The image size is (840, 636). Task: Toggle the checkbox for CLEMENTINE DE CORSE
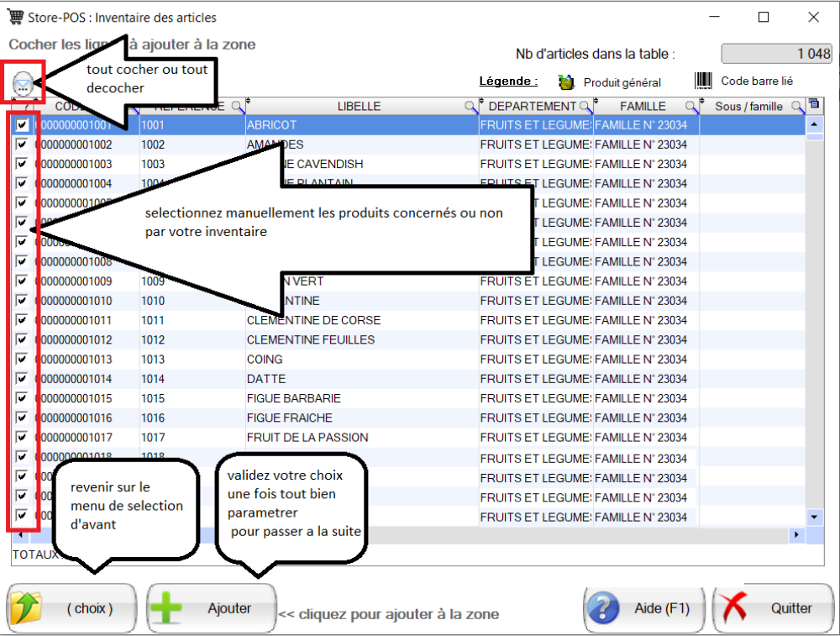22,320
